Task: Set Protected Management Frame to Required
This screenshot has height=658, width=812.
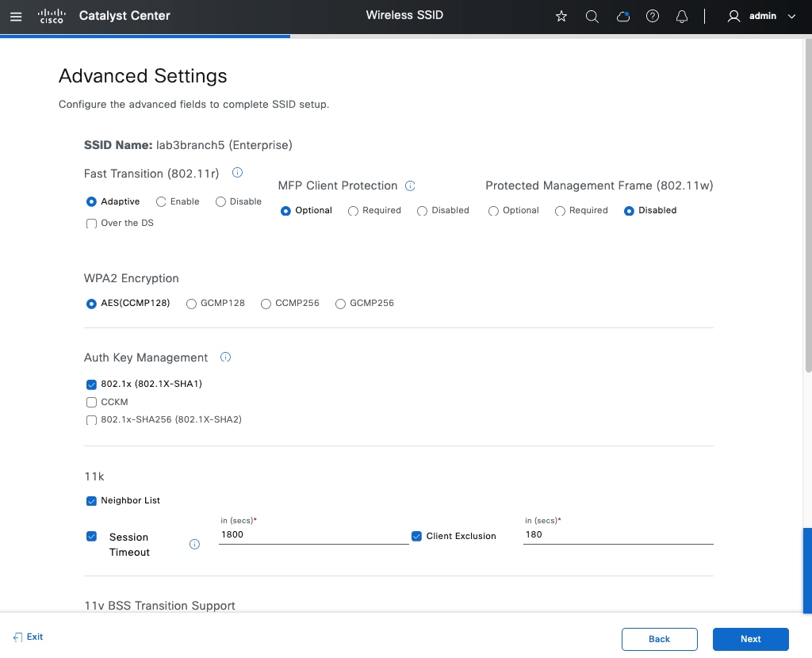Action: pyautogui.click(x=560, y=211)
